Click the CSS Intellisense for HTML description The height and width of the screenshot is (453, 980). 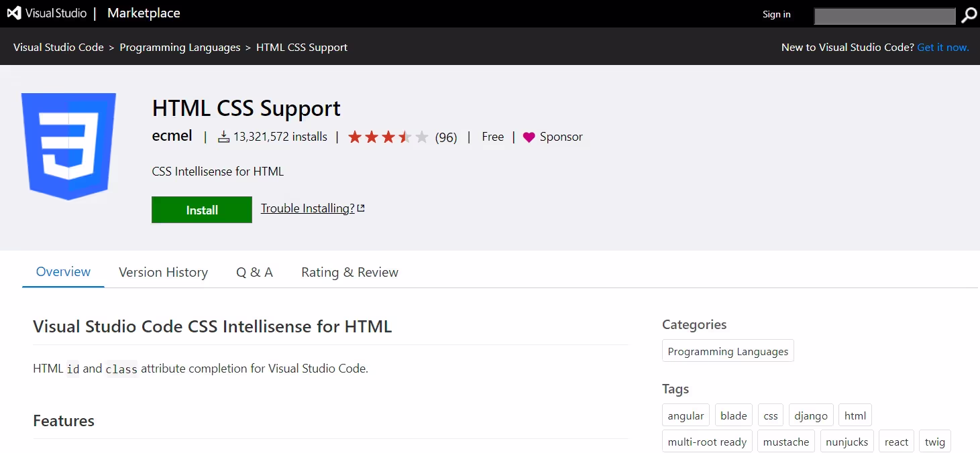(218, 172)
